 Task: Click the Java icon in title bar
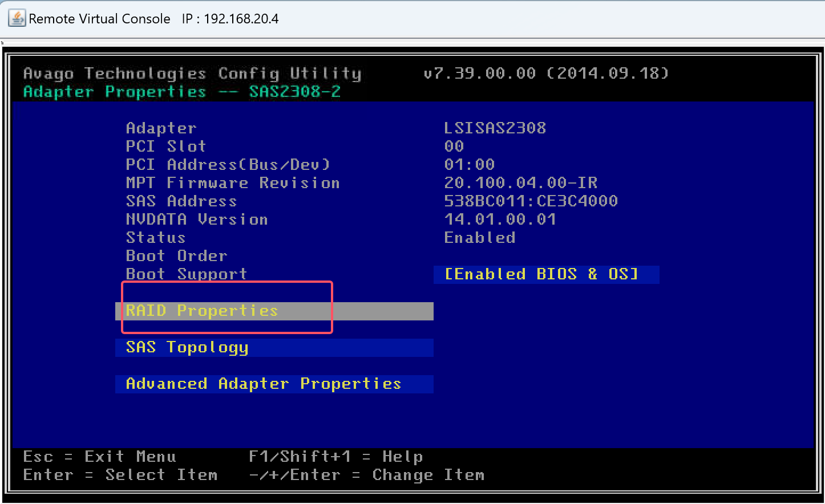tap(17, 18)
